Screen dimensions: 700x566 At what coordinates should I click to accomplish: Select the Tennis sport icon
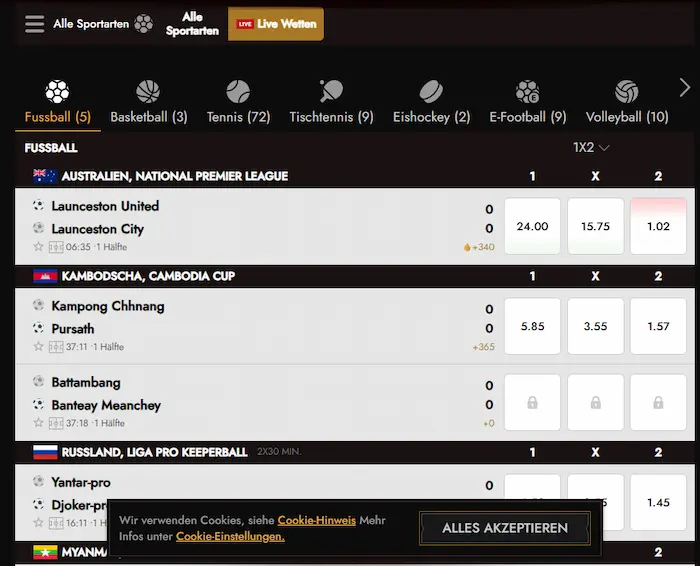tap(238, 93)
